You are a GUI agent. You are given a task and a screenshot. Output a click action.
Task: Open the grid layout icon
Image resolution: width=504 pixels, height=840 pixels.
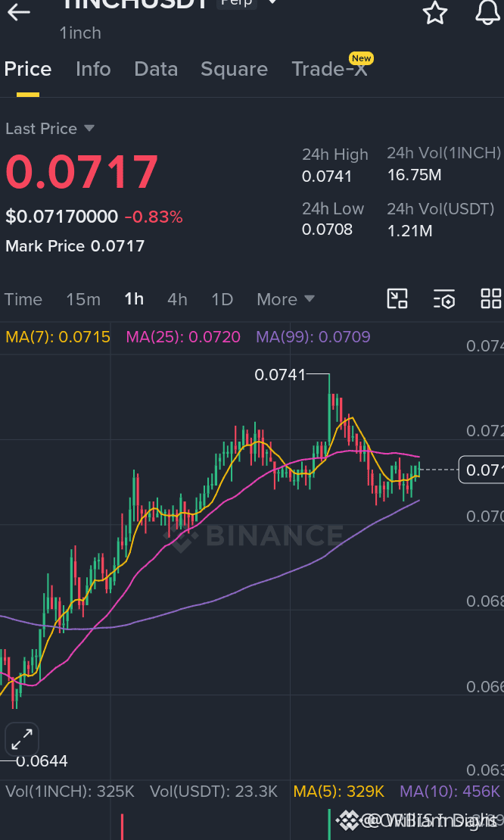pos(490,298)
